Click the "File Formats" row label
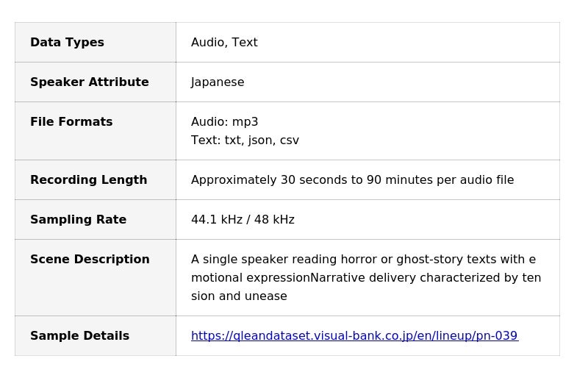Viewport: 588px width, 378px height. coord(71,122)
